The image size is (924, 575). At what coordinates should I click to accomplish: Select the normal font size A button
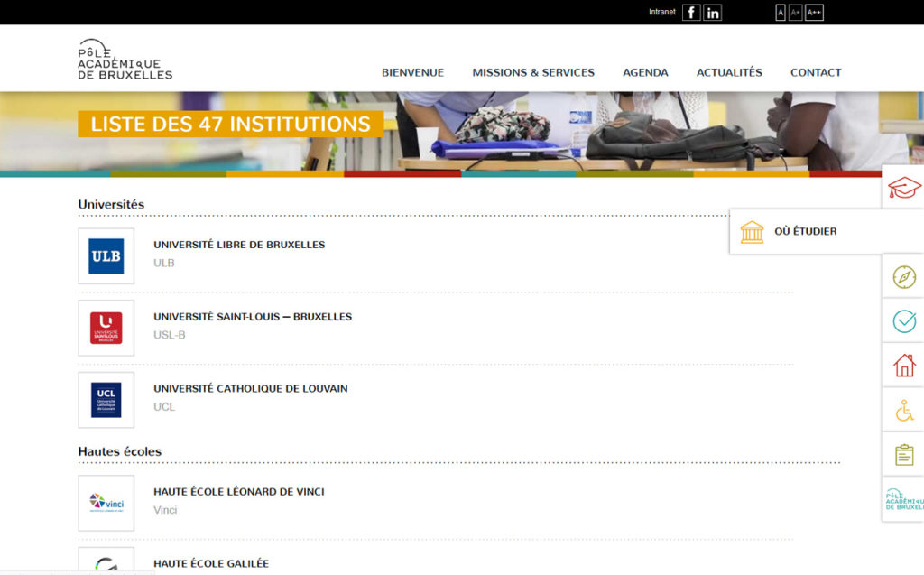(x=781, y=13)
